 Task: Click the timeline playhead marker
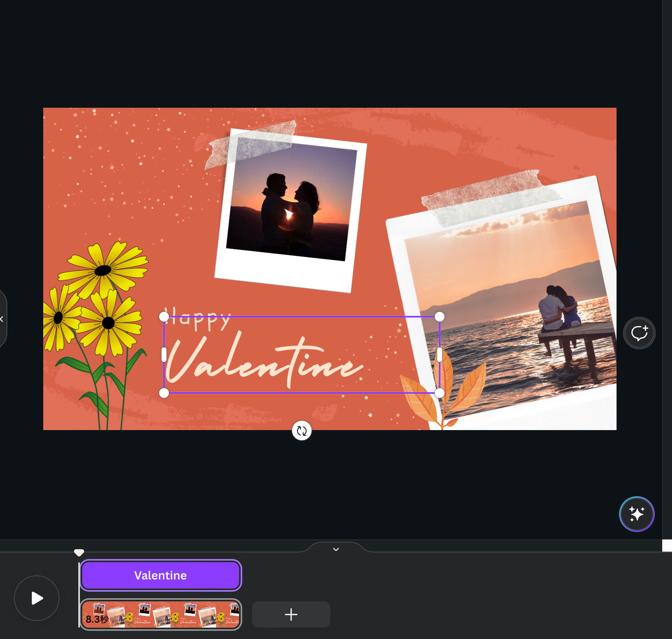79,552
